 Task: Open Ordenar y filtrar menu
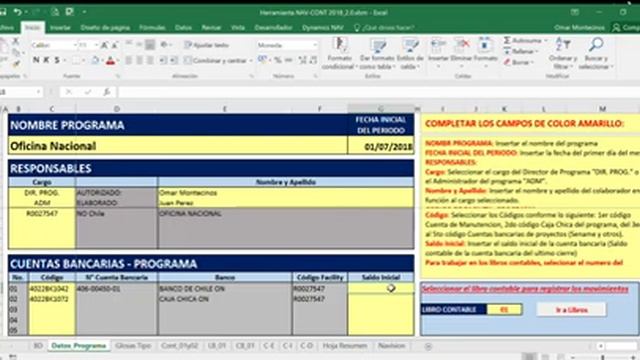pos(563,53)
